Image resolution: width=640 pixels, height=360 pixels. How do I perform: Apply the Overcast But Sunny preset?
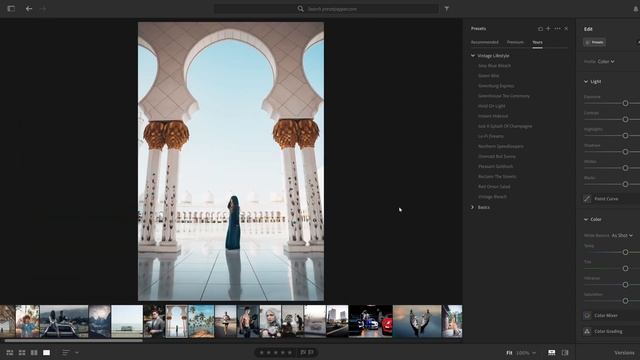click(497, 156)
